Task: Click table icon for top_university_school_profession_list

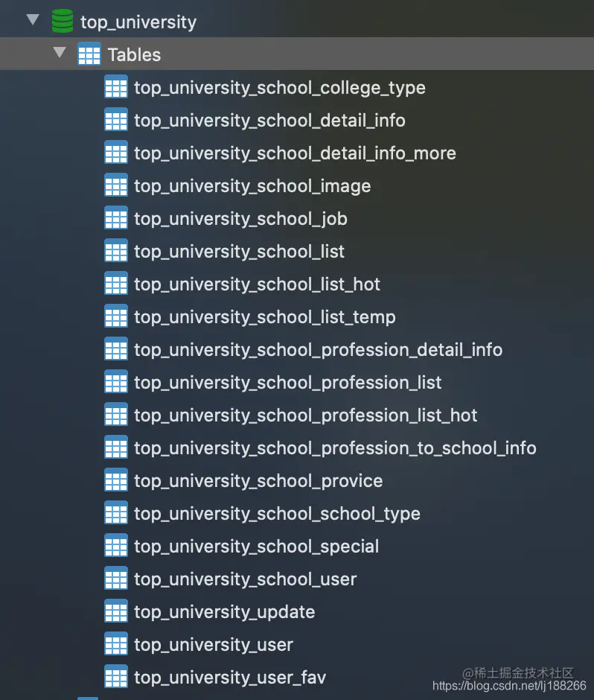Action: pos(116,382)
